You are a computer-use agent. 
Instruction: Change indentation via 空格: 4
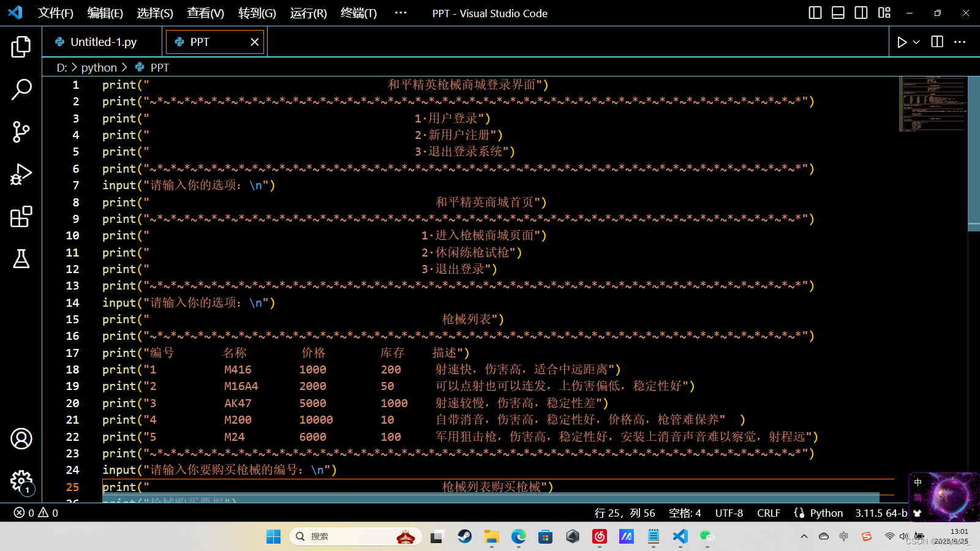(685, 513)
